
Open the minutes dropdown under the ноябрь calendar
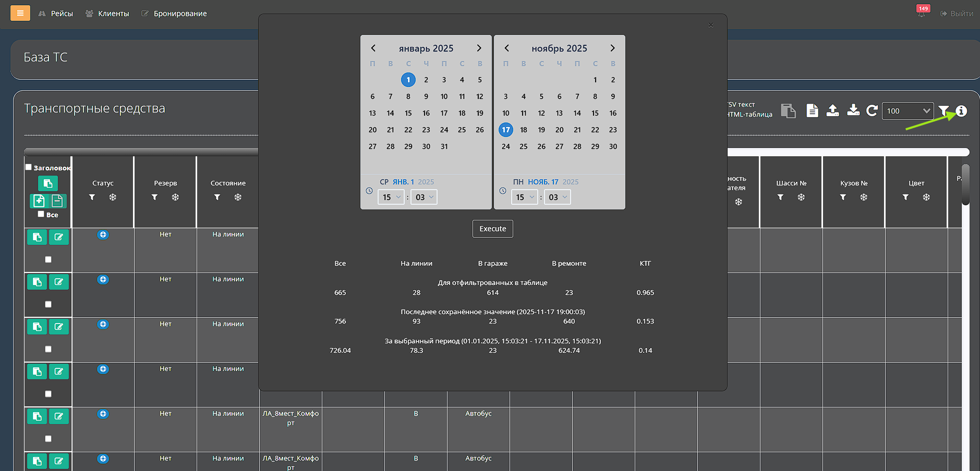[x=557, y=197]
